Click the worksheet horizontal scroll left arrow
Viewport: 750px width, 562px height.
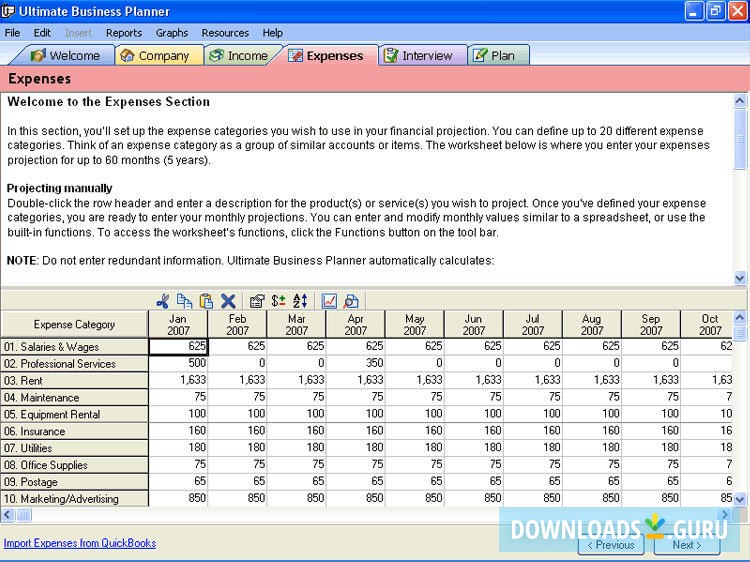tap(8, 515)
